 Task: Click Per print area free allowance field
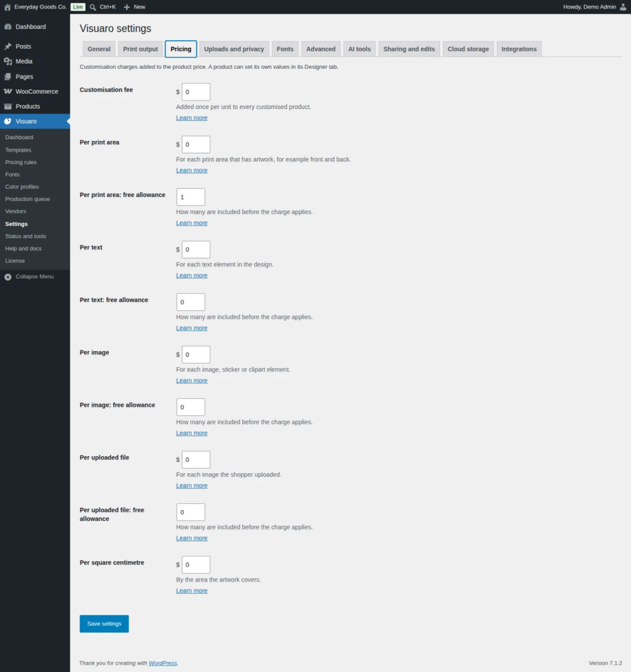click(191, 197)
